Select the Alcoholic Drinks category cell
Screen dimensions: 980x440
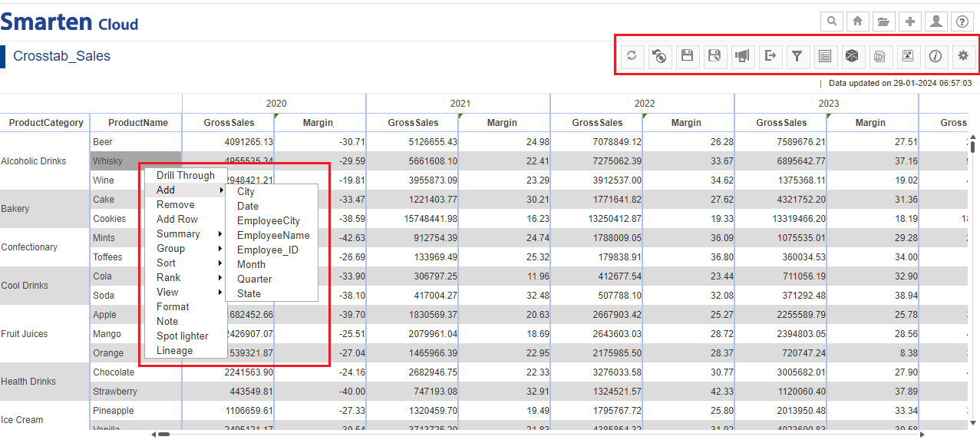tap(45, 160)
